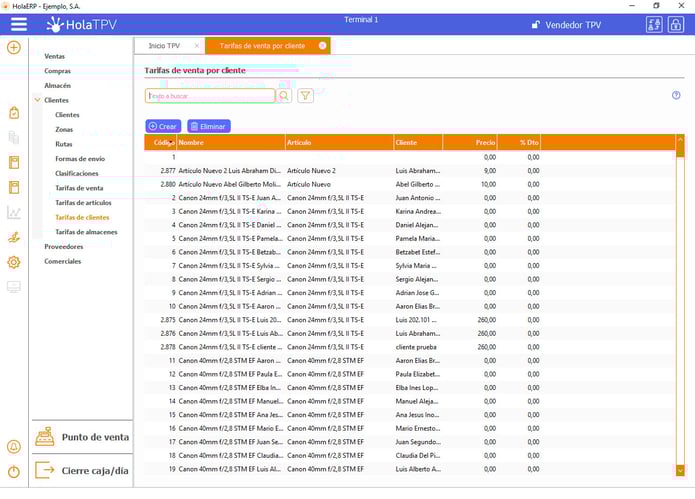Select row 2.880 Abel Gilberto
Viewport: 695px width, 499px height.
pos(410,184)
